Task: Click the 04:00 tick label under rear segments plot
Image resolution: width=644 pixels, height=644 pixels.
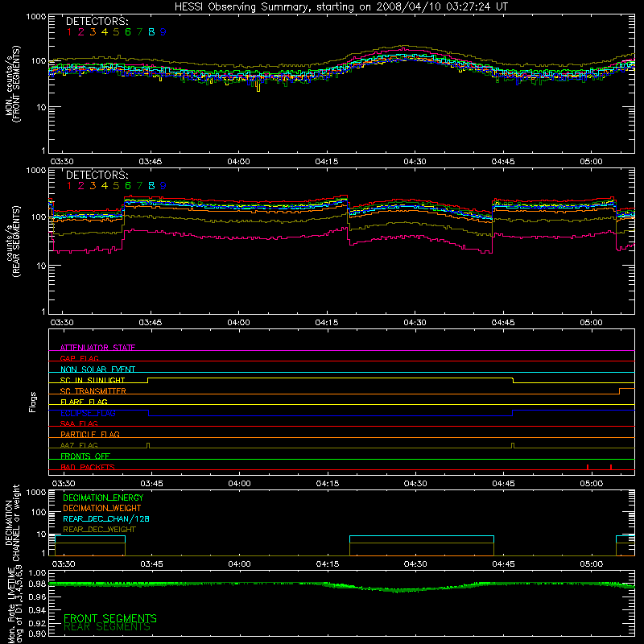Action: (x=238, y=323)
